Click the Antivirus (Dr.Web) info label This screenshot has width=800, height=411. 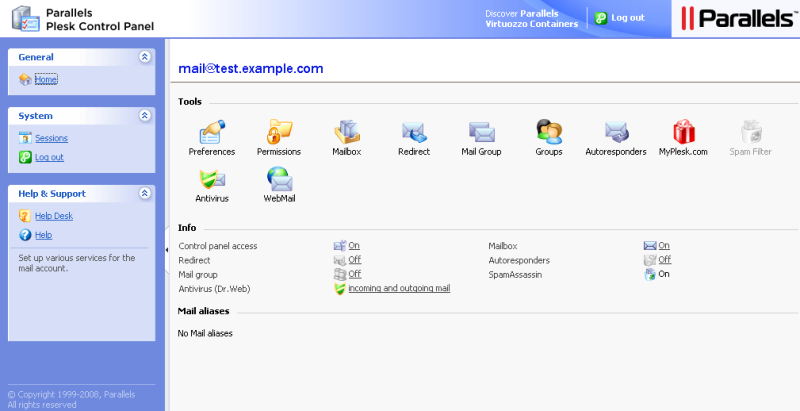coord(214,289)
